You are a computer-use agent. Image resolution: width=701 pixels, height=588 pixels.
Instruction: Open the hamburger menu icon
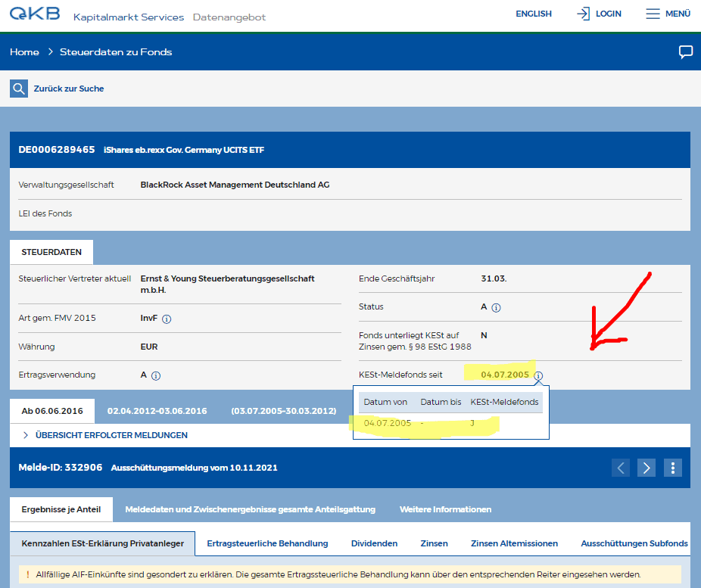pyautogui.click(x=653, y=14)
